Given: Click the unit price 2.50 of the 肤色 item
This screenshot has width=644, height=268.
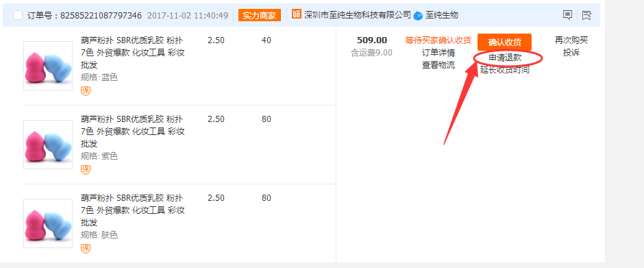Looking at the screenshot, I should coord(216,198).
